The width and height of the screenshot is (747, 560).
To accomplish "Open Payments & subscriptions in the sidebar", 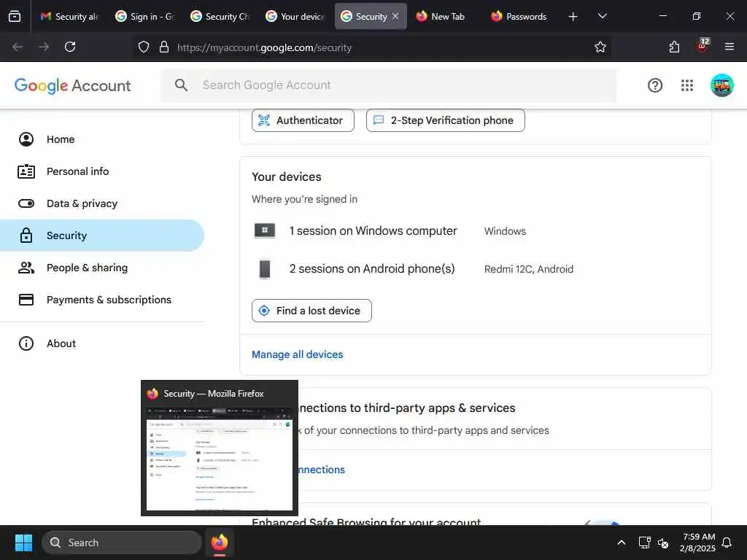I will coord(102,300).
